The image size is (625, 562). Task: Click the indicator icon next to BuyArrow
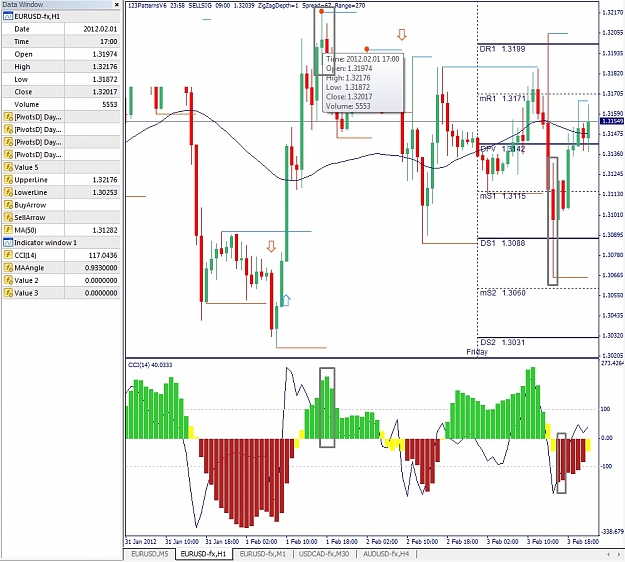coord(8,205)
